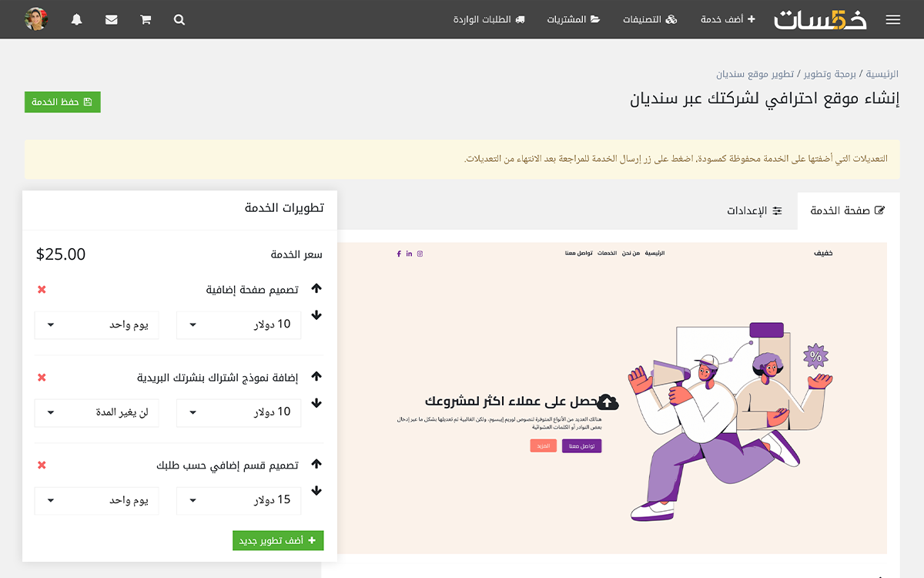Click the service title إنشاء موقع احترافي
Viewport: 924px width, 578px height.
[x=765, y=99]
